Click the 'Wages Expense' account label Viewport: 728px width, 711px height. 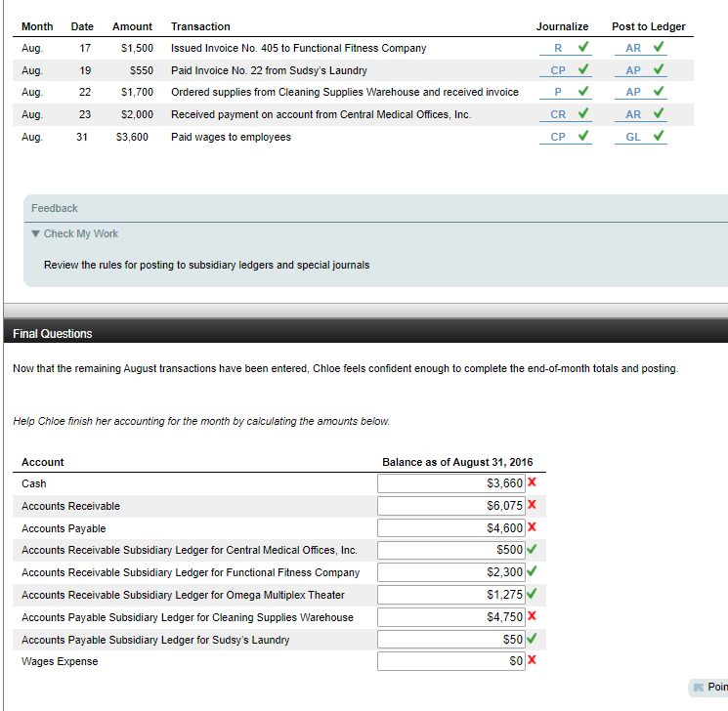tap(60, 661)
